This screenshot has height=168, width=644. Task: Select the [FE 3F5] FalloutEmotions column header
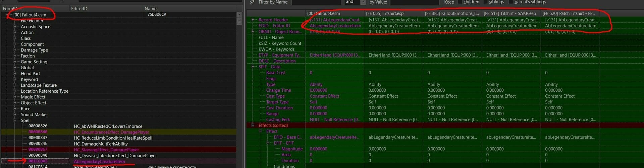coord(452,13)
